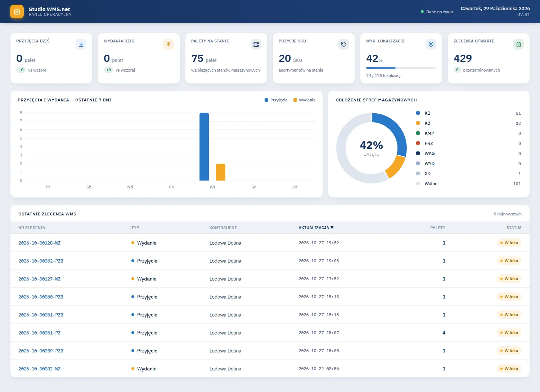
Task: Open order 2026-10-00127-WZ
Action: [40, 279]
